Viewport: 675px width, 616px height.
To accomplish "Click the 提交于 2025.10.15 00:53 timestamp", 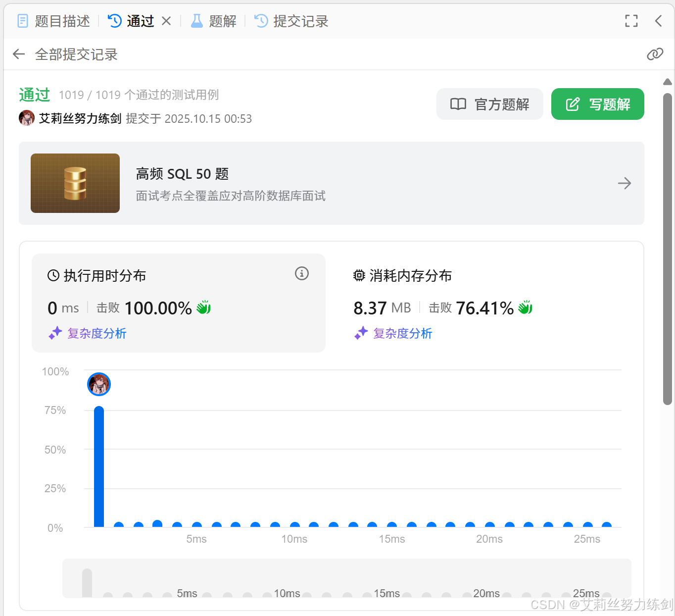I will [x=189, y=119].
